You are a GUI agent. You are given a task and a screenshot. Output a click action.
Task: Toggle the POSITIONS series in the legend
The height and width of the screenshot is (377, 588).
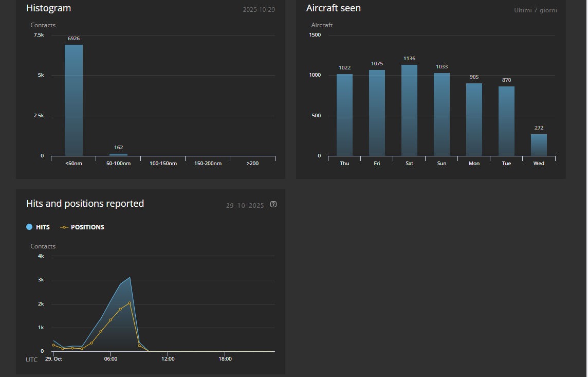[87, 227]
